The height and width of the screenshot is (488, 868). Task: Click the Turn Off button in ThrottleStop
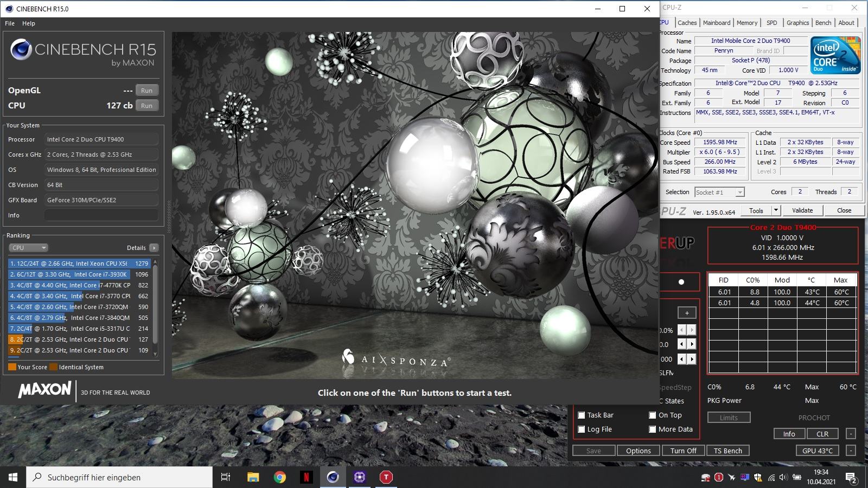[x=683, y=451]
